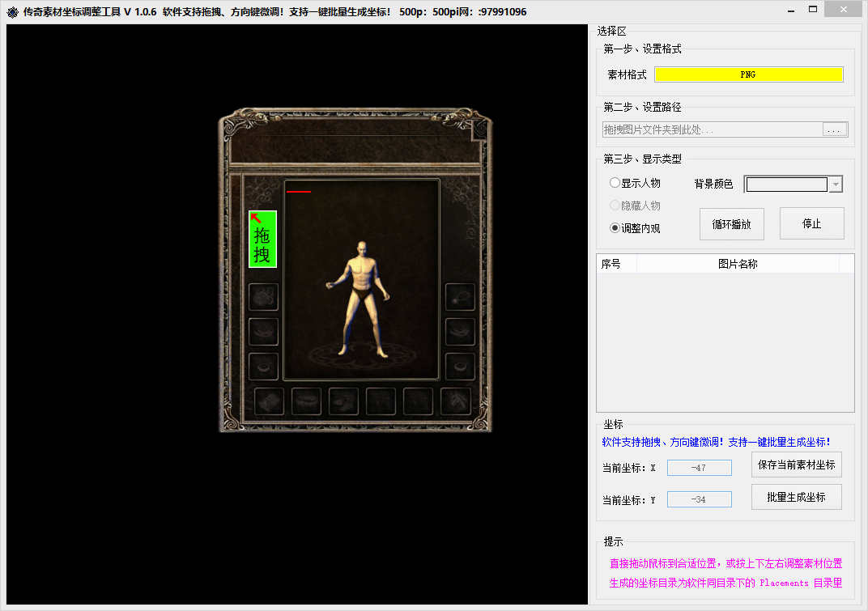Click the 当前坐标 X value field

[x=699, y=468]
